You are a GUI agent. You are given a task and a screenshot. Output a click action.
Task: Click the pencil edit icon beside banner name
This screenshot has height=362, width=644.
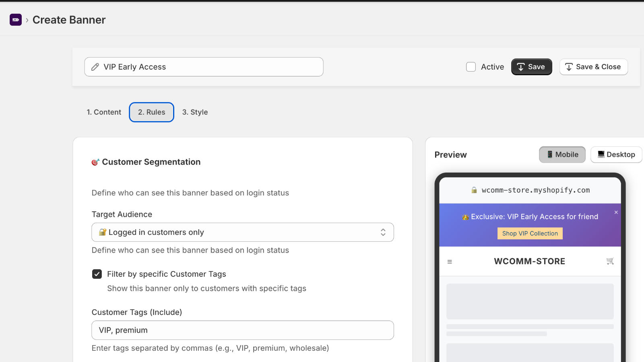click(x=95, y=67)
